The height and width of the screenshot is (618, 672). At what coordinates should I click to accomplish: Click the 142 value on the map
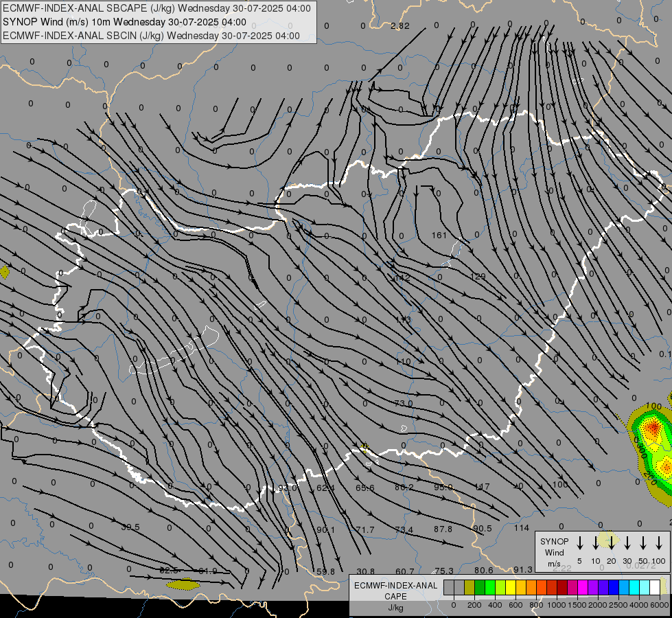[x=402, y=278]
